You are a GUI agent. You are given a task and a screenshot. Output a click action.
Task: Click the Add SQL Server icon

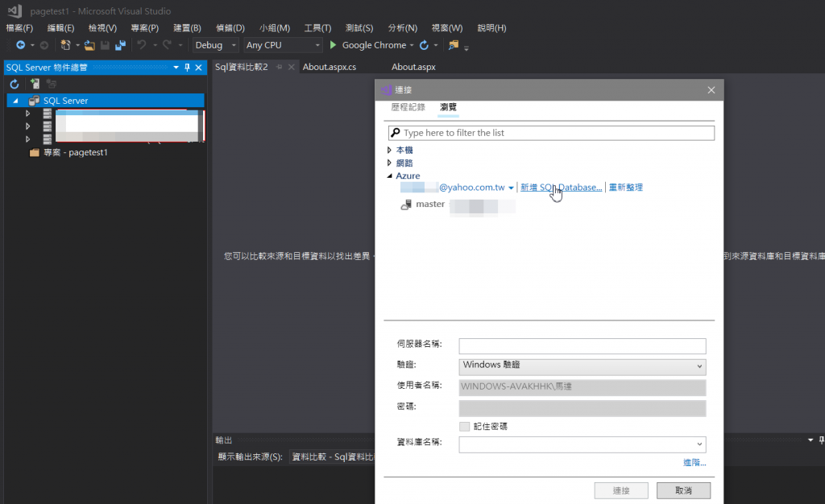coord(35,84)
